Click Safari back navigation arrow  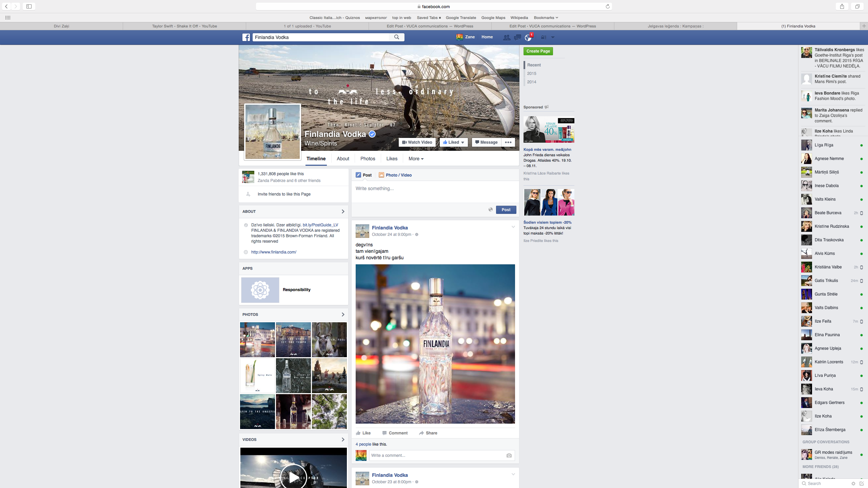tap(6, 6)
